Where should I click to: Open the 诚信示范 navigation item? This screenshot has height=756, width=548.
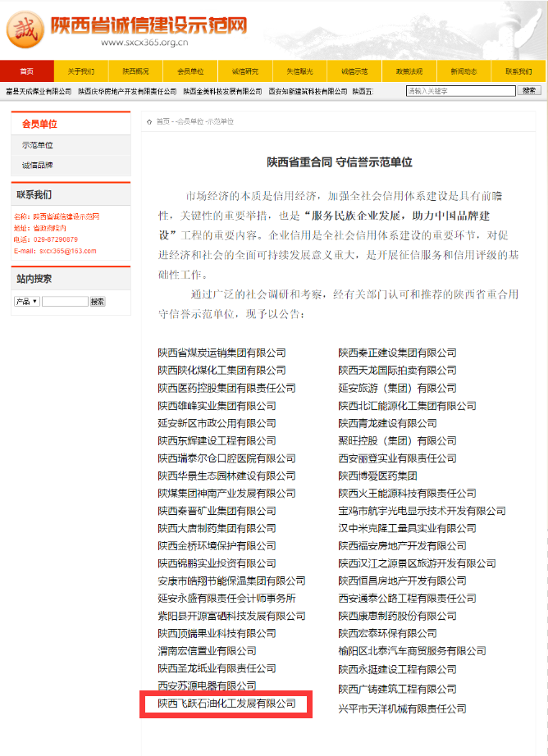(x=354, y=71)
